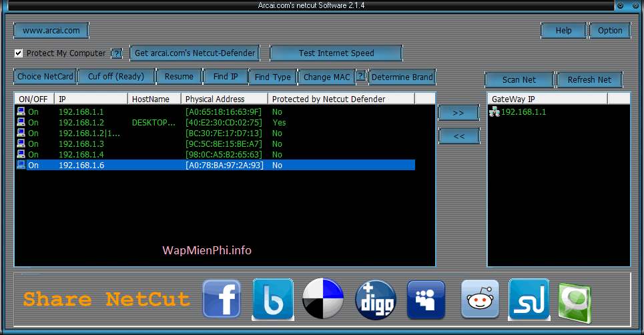The height and width of the screenshot is (335, 644).
Task: Select IP 192.168.1.2 with DESKTOP hostname
Action: [x=81, y=122]
